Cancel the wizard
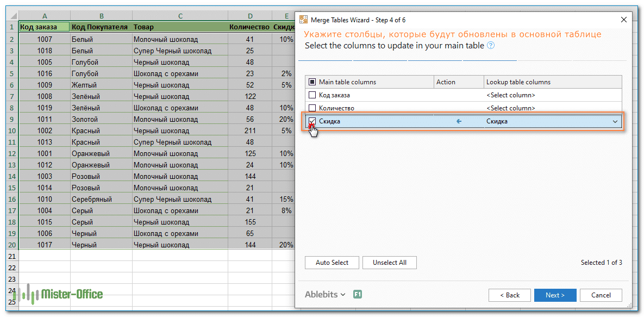 point(601,295)
